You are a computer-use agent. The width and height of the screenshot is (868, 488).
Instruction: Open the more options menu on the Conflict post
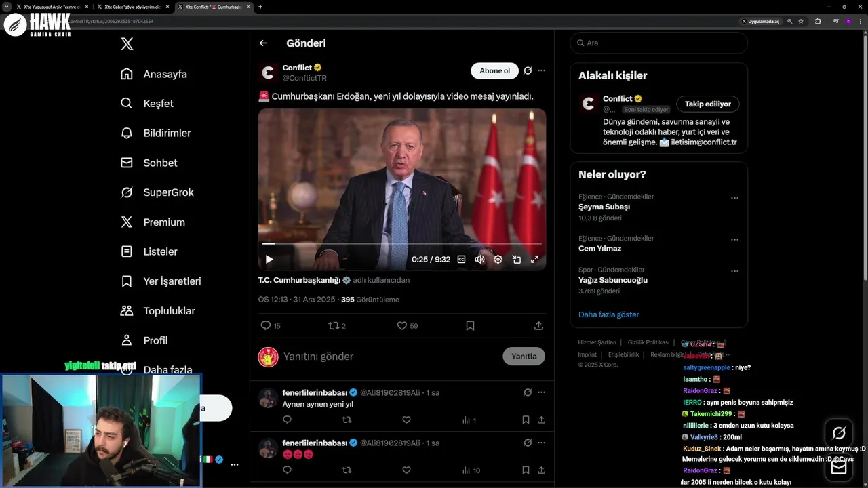[x=541, y=70]
